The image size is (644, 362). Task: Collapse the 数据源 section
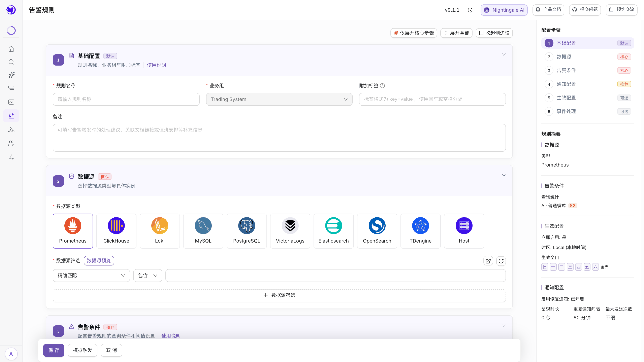point(504,175)
